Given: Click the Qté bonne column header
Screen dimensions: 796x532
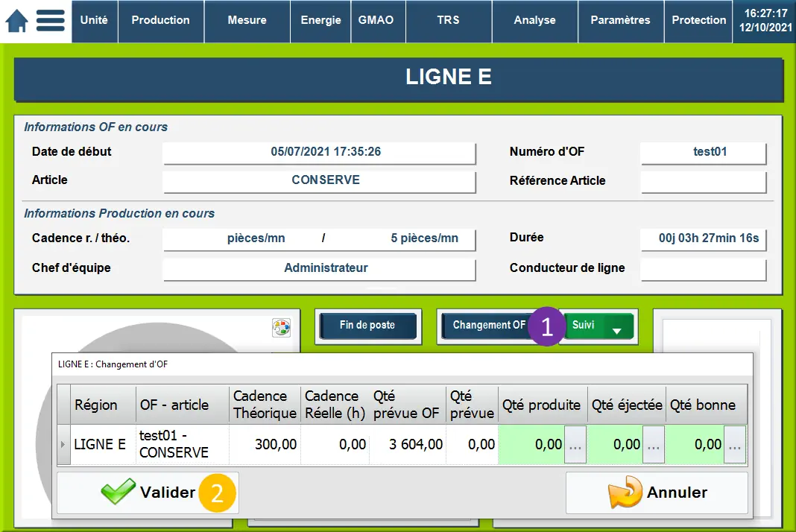Looking at the screenshot, I should (706, 405).
